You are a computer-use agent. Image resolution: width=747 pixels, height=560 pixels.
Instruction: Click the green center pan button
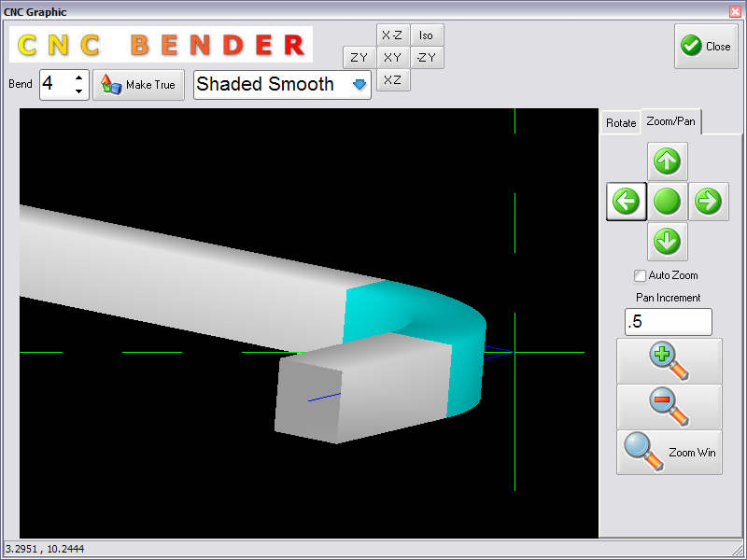(x=666, y=201)
